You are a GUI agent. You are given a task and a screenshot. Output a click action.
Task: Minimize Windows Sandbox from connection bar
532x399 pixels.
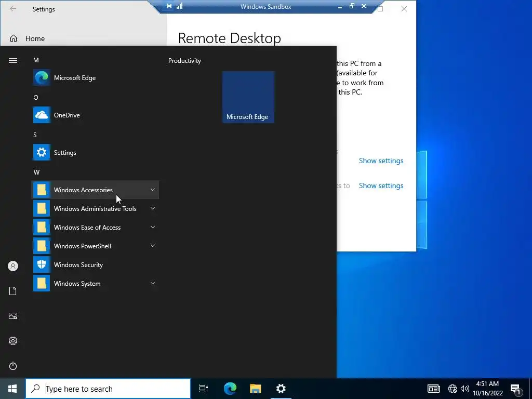coord(340,6)
